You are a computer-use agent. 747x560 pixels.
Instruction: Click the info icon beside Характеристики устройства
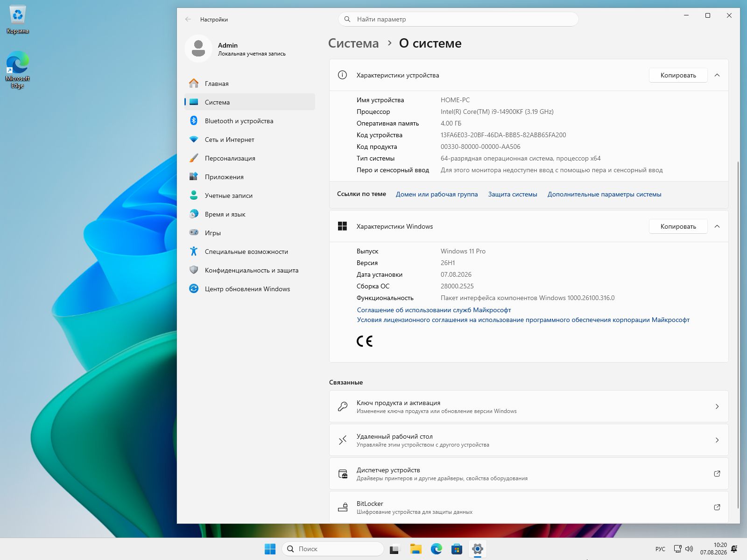(342, 75)
